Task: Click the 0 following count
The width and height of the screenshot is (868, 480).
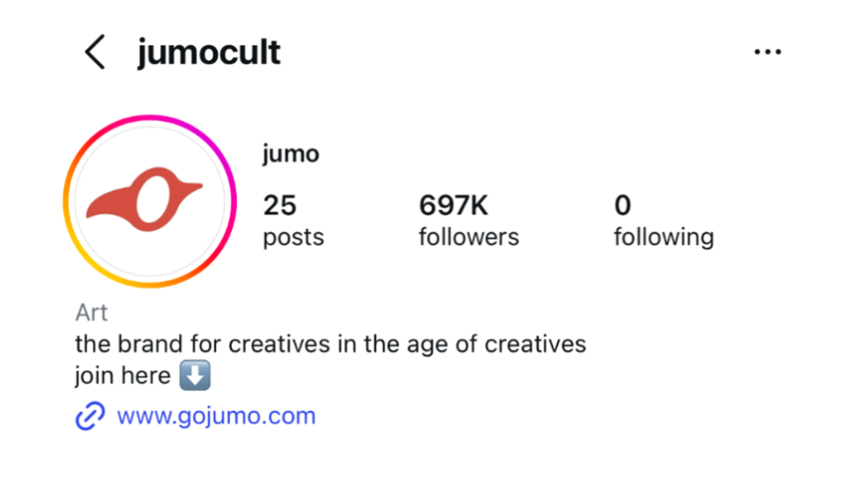Action: [622, 206]
